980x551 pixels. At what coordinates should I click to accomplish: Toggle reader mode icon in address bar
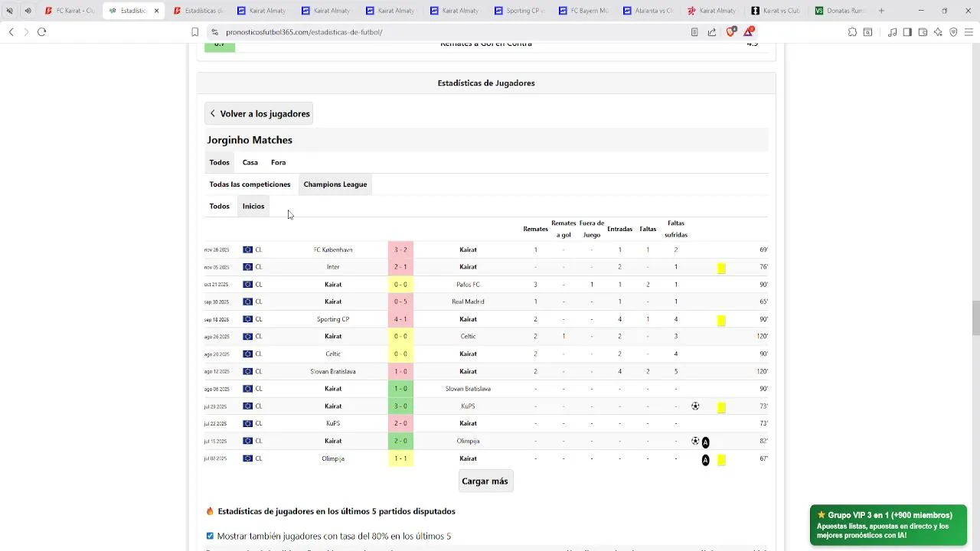coord(694,32)
